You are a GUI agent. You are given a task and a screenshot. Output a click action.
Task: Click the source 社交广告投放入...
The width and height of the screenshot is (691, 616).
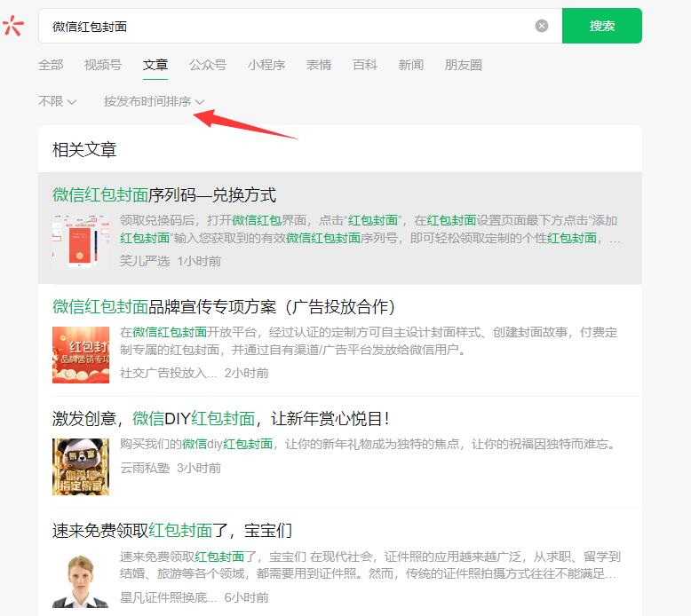(x=169, y=373)
